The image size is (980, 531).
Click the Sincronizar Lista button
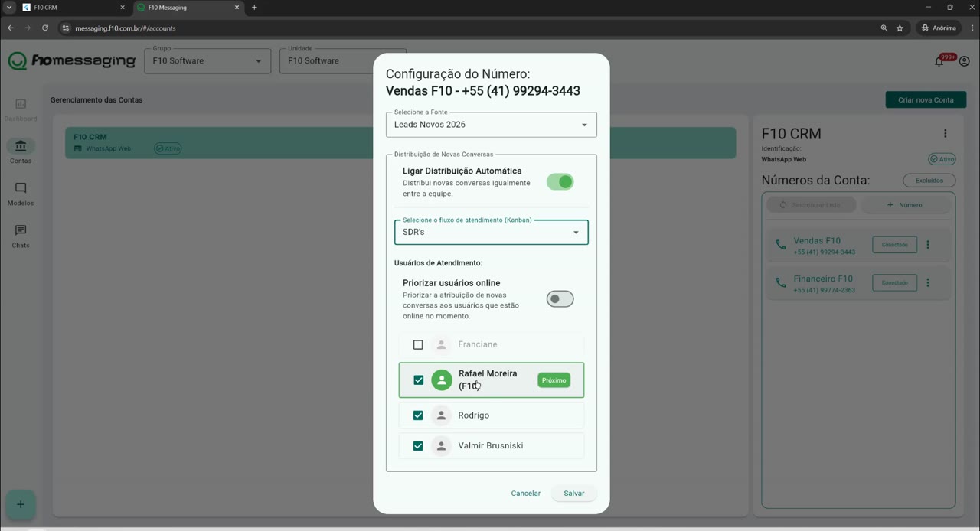tap(810, 205)
